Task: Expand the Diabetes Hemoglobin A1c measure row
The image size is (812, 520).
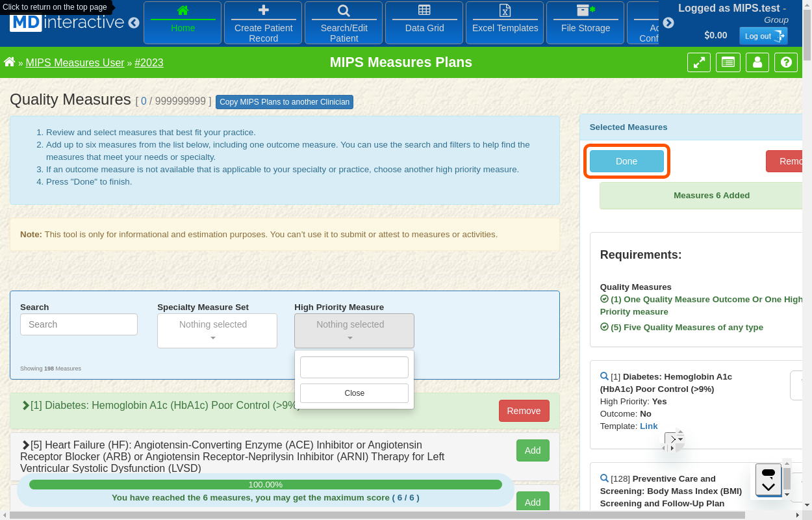Action: click(x=26, y=406)
